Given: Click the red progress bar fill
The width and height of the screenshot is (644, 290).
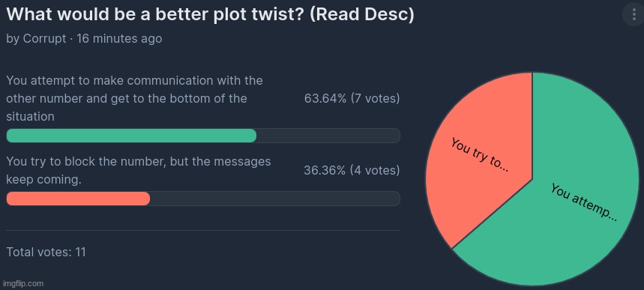Looking at the screenshot, I should pos(78,199).
